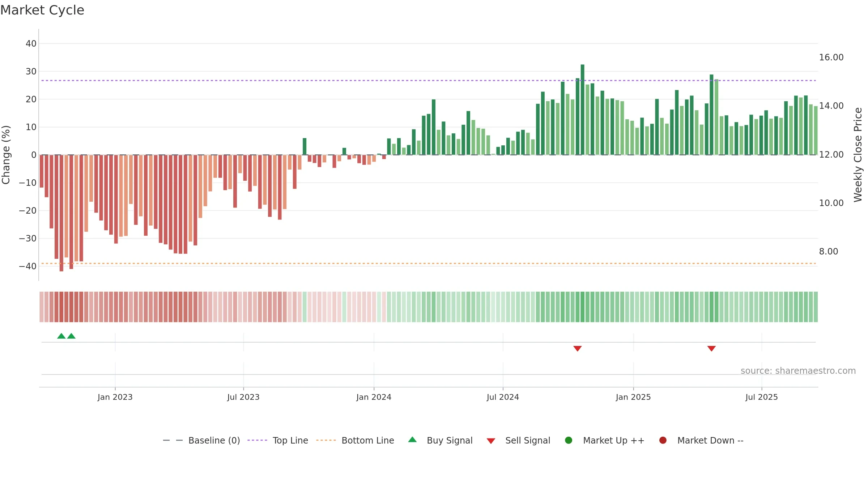Click the second green buy signal marker on chart

tap(71, 336)
